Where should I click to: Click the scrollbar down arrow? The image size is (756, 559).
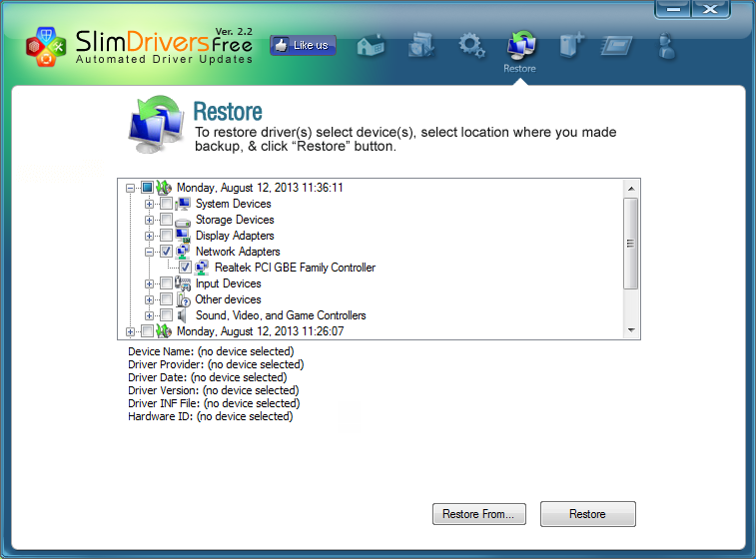point(630,330)
